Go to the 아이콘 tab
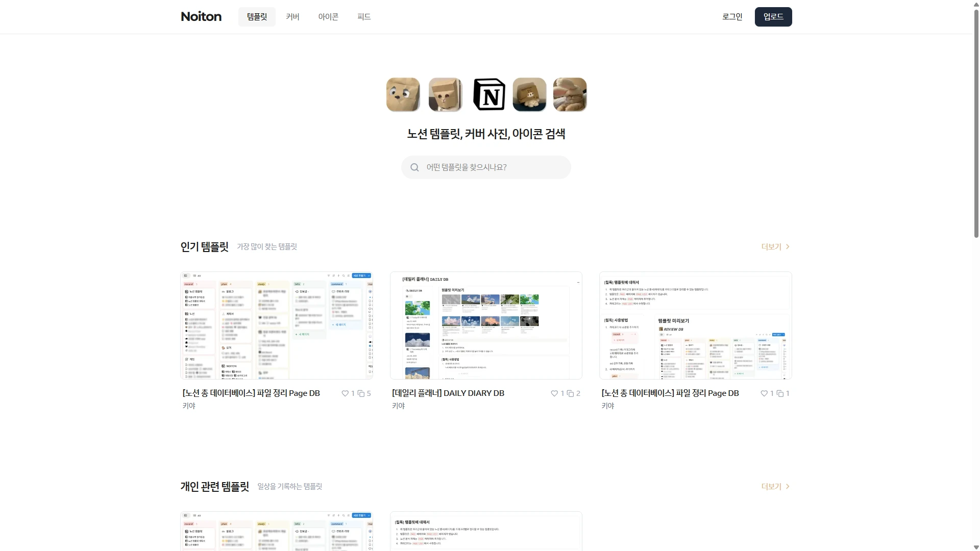This screenshot has width=980, height=551. point(328,17)
